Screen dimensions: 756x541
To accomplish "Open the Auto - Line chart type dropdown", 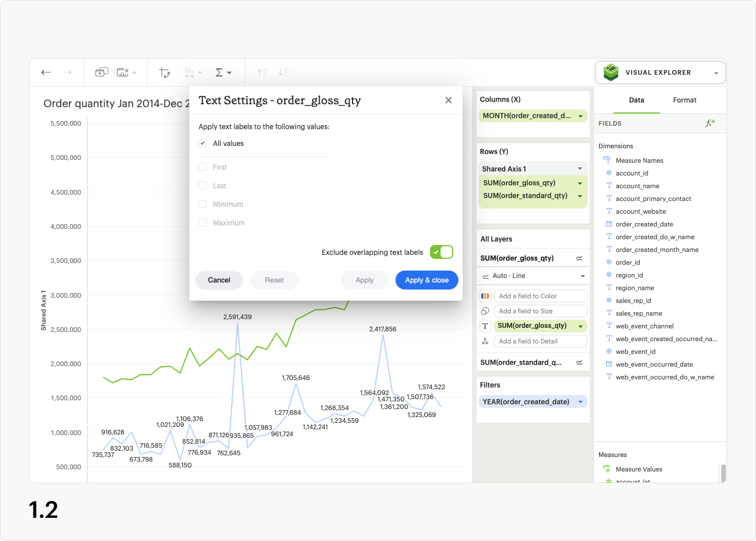I will click(x=533, y=276).
